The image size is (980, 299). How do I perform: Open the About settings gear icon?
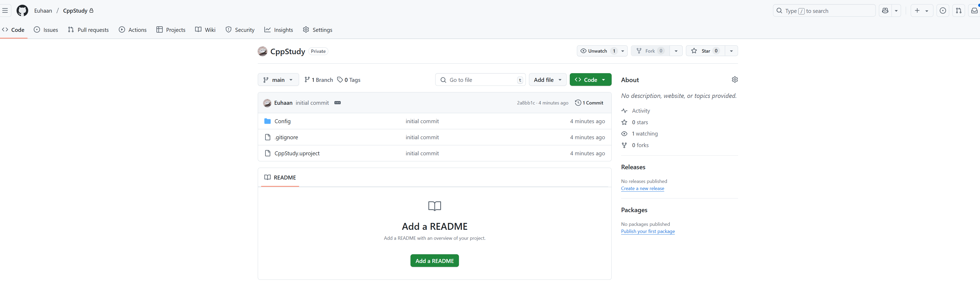click(735, 79)
